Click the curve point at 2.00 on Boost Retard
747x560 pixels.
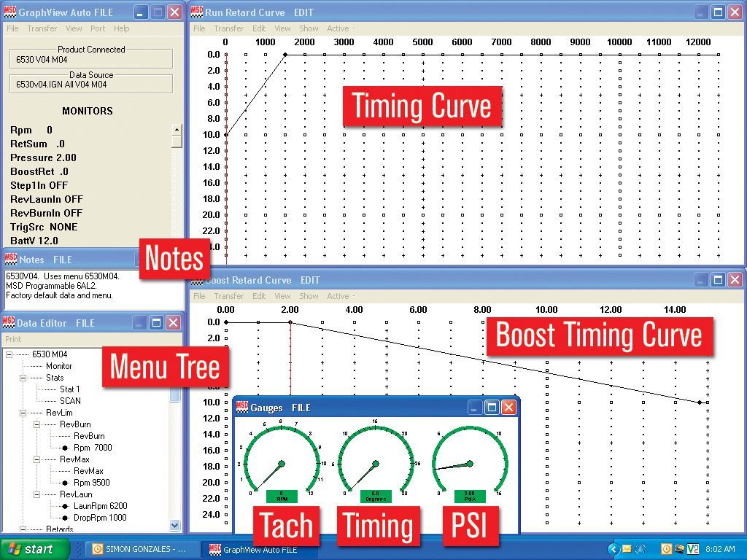pos(290,322)
